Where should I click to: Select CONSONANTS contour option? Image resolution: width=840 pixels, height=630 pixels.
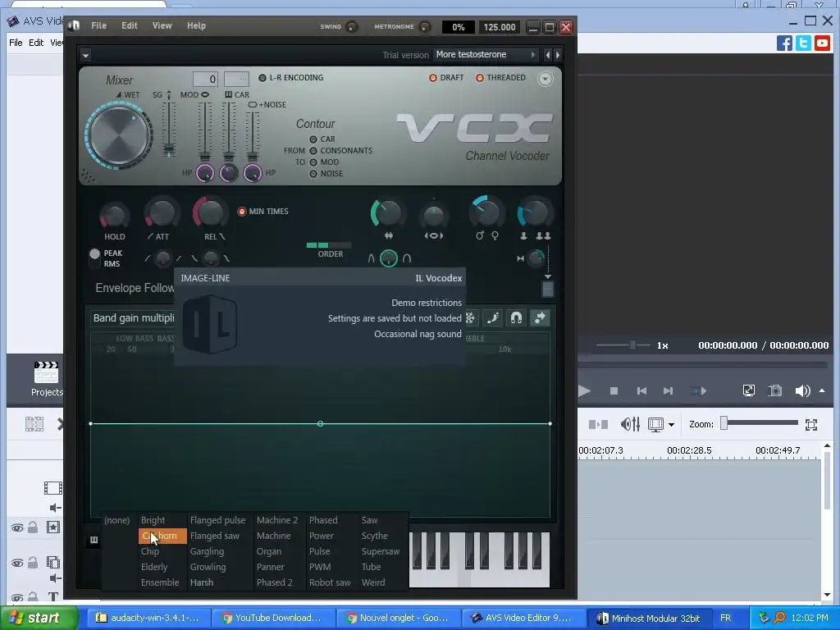tap(340, 151)
